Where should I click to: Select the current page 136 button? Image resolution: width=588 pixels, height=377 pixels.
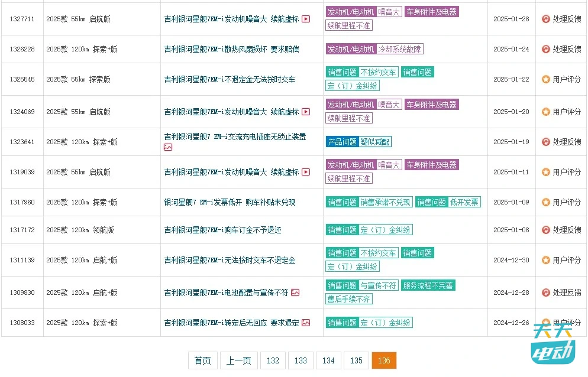[x=384, y=360]
